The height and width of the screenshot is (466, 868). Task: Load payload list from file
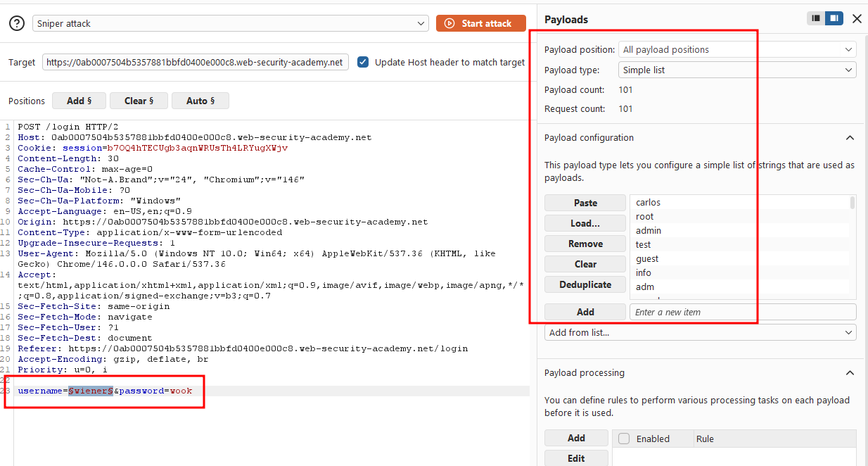point(585,223)
